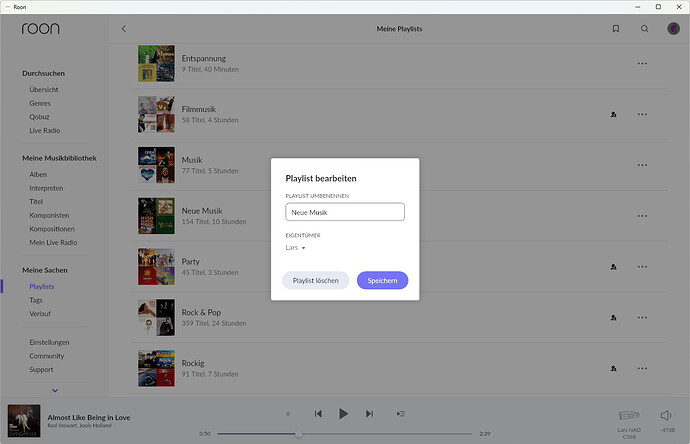Image resolution: width=690 pixels, height=444 pixels.
Task: Open Qobuz in the sidebar
Action: pyautogui.click(x=39, y=117)
